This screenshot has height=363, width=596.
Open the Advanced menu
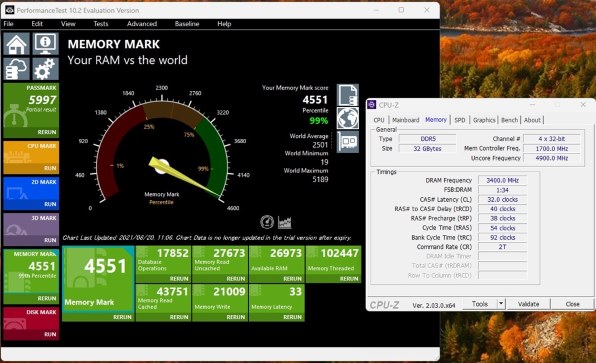point(142,24)
